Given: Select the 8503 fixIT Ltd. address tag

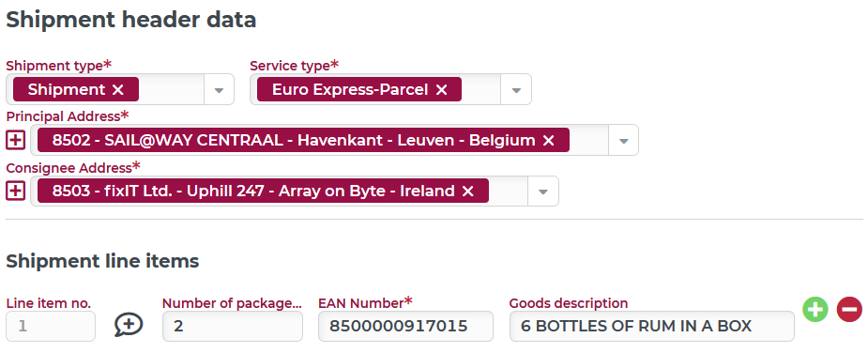Looking at the screenshot, I should click(253, 192).
